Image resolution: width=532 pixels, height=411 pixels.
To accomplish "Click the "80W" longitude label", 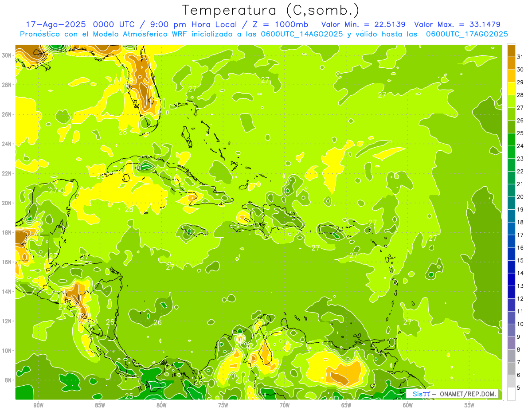I will pos(161,405).
